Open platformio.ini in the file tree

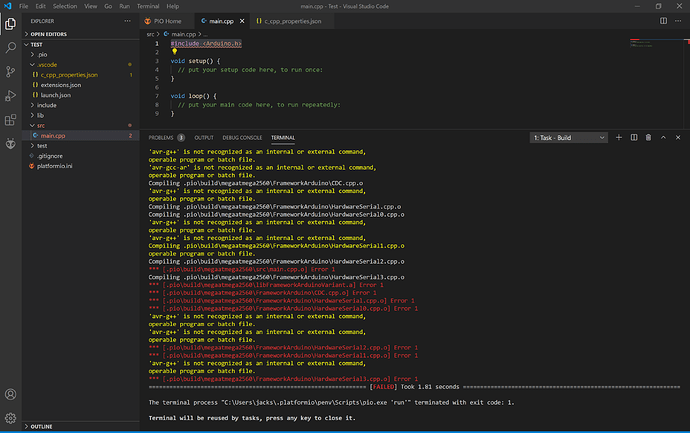pyautogui.click(x=81, y=166)
